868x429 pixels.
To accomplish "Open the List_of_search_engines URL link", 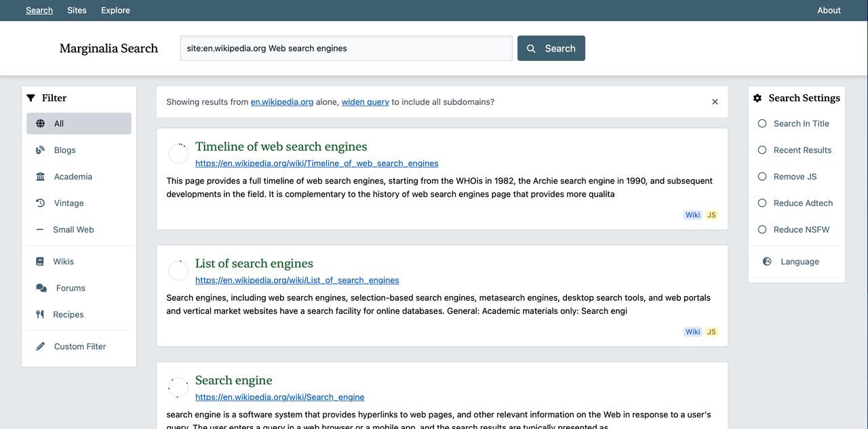I will (x=297, y=280).
